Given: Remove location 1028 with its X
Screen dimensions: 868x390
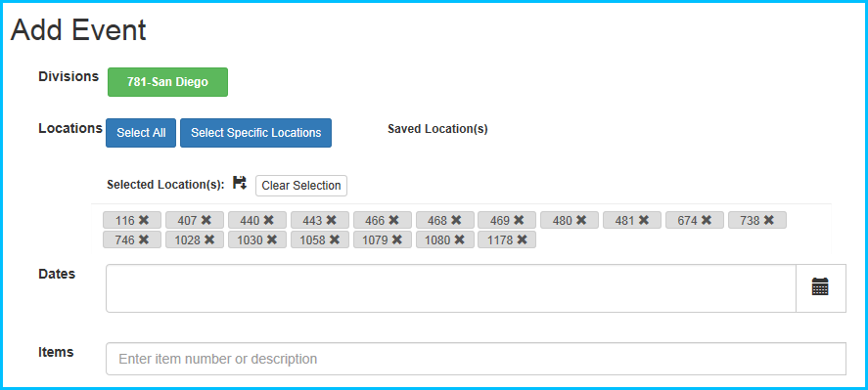Looking at the screenshot, I should click(209, 239).
